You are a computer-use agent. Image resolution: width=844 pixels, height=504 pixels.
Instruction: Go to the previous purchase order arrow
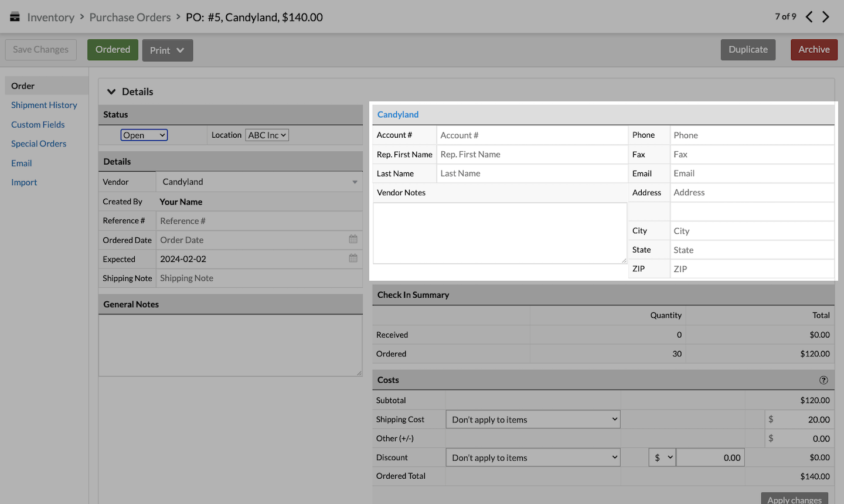coord(809,17)
